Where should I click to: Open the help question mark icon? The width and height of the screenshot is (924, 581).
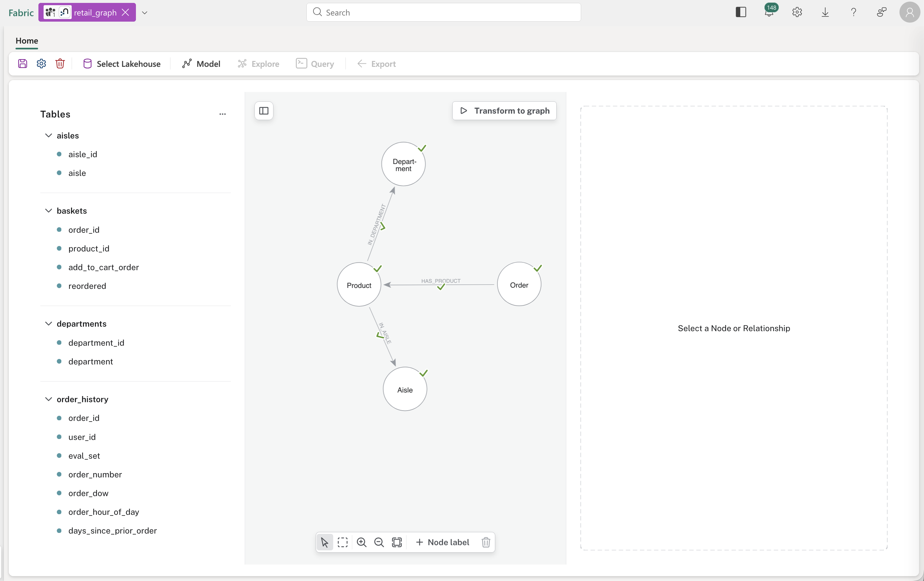(x=853, y=12)
